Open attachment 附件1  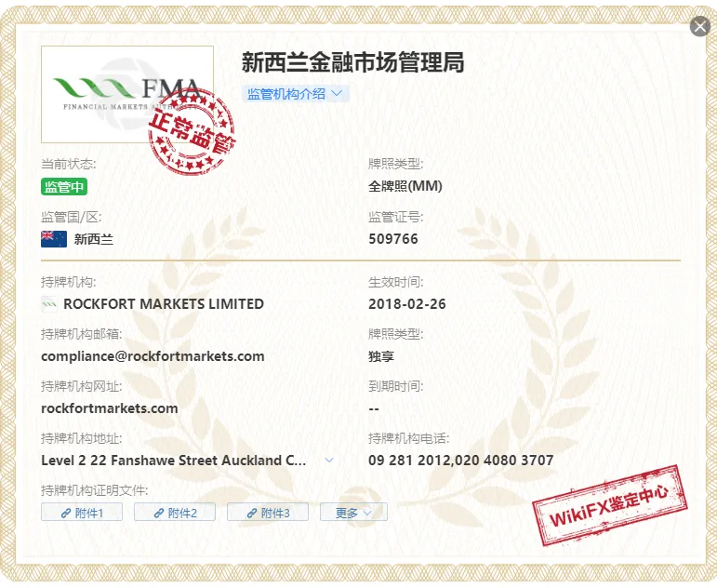tap(82, 513)
